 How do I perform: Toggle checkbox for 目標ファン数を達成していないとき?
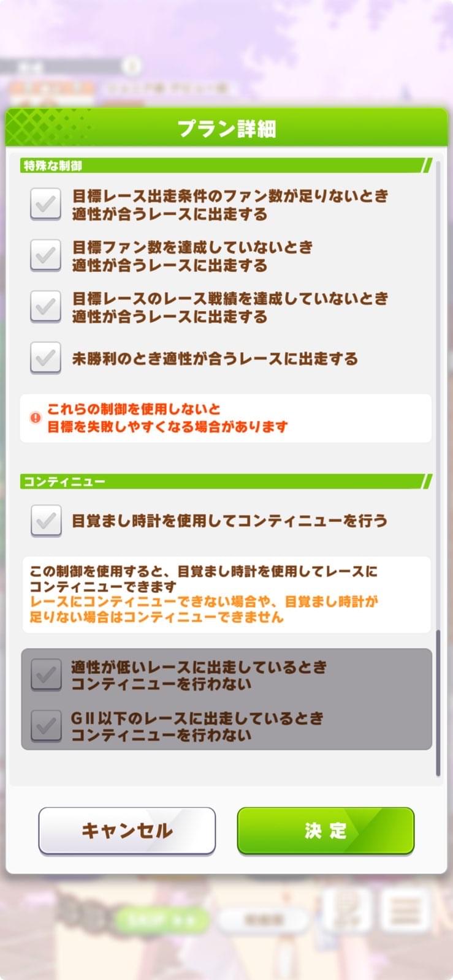pyautogui.click(x=45, y=255)
